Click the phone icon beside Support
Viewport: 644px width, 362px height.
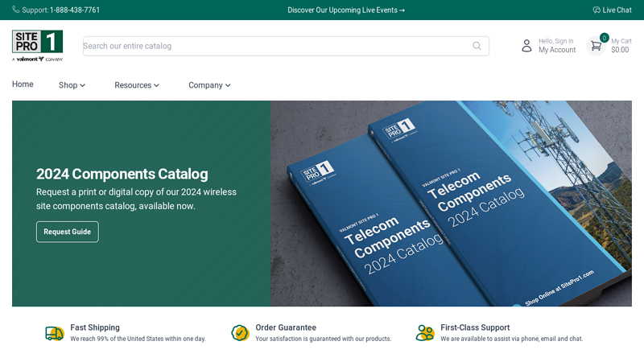click(15, 10)
